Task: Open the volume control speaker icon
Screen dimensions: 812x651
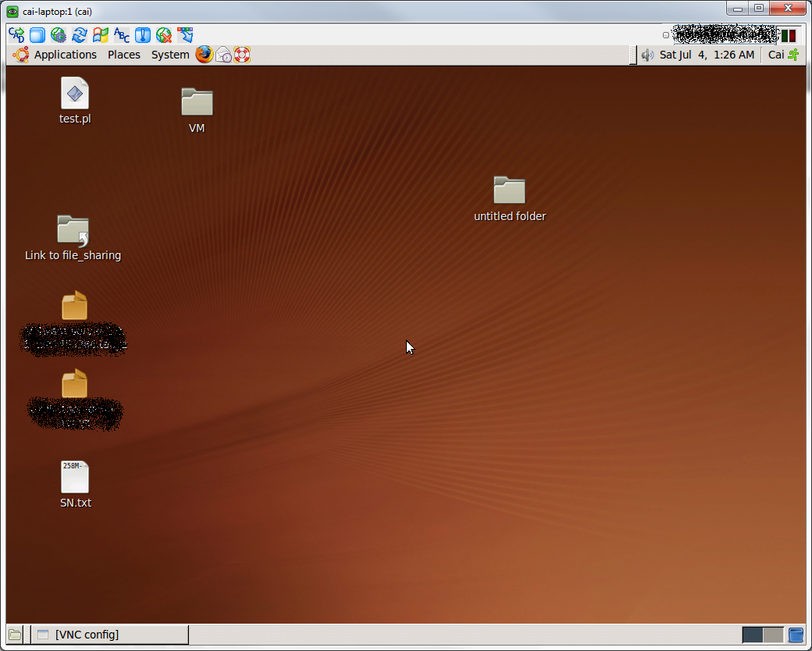Action: pos(647,55)
